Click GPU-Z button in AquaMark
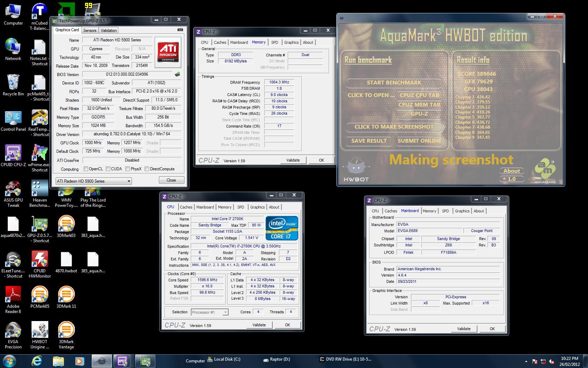The width and height of the screenshot is (588, 368). tap(419, 114)
